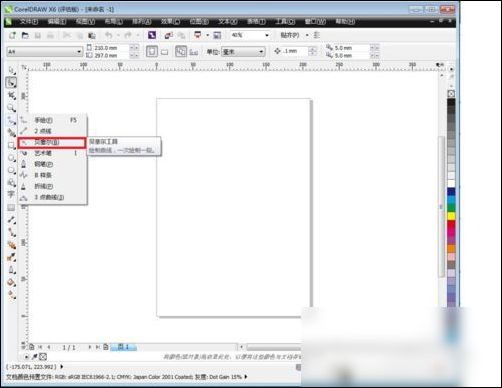The width and height of the screenshot is (502, 388).
Task: Open the zoom level 40% dropdown
Action: [267, 35]
